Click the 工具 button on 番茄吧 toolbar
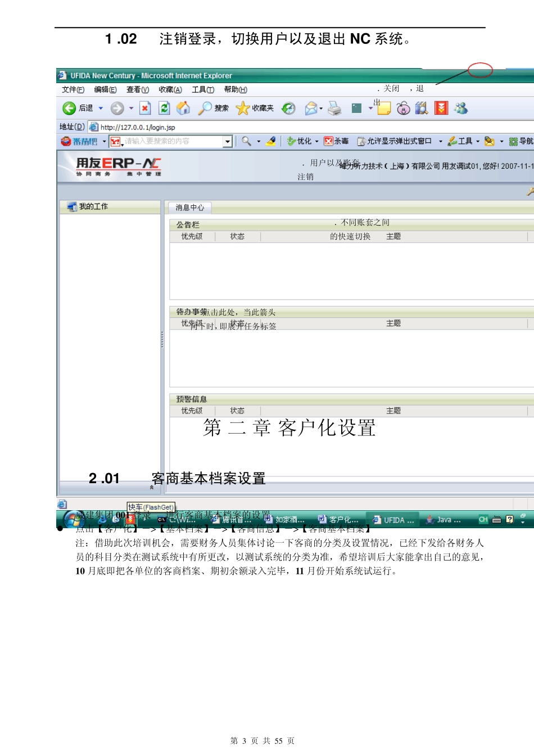 460,141
